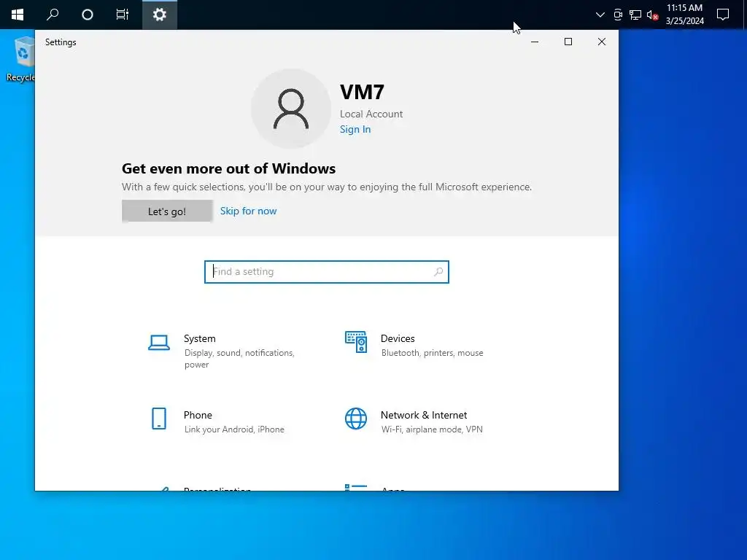Click the muted volume tray icon
The image size is (747, 560).
coord(653,15)
